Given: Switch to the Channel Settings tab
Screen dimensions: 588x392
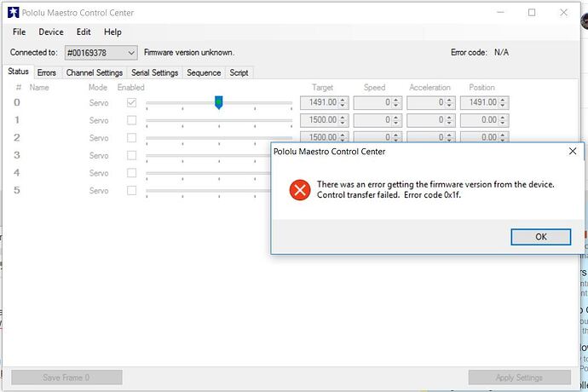Looking at the screenshot, I should (94, 73).
